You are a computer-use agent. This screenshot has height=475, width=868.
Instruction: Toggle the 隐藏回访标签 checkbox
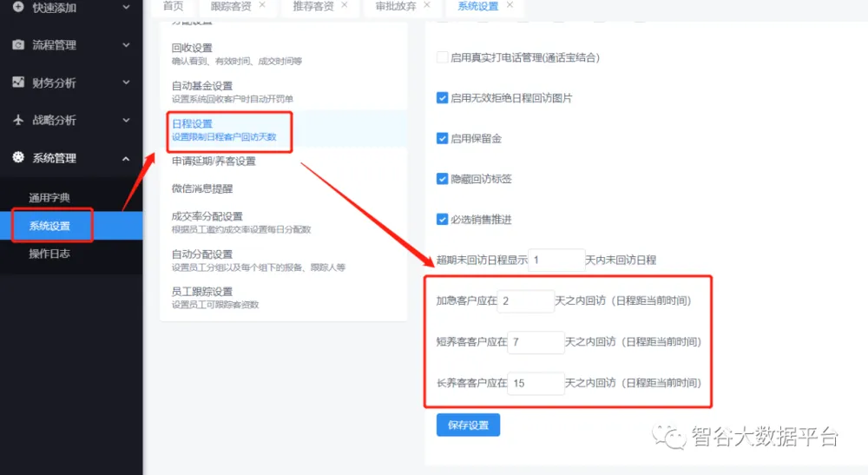[442, 179]
